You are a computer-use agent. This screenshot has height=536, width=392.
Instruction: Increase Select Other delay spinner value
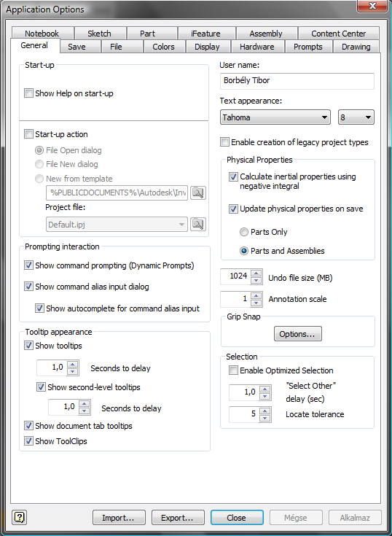click(x=265, y=389)
